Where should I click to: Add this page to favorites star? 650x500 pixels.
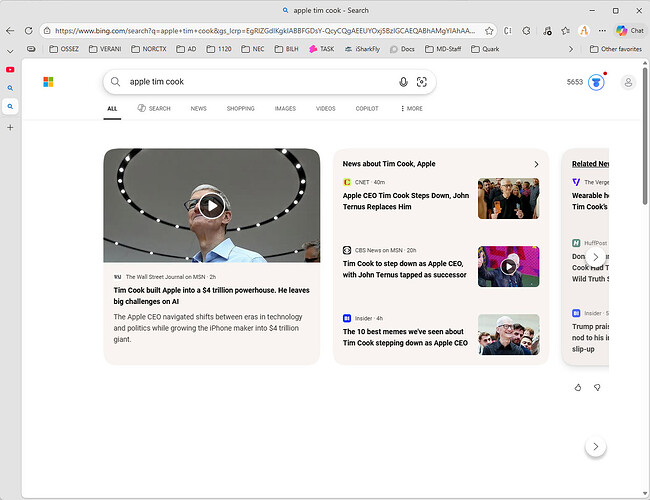point(489,31)
